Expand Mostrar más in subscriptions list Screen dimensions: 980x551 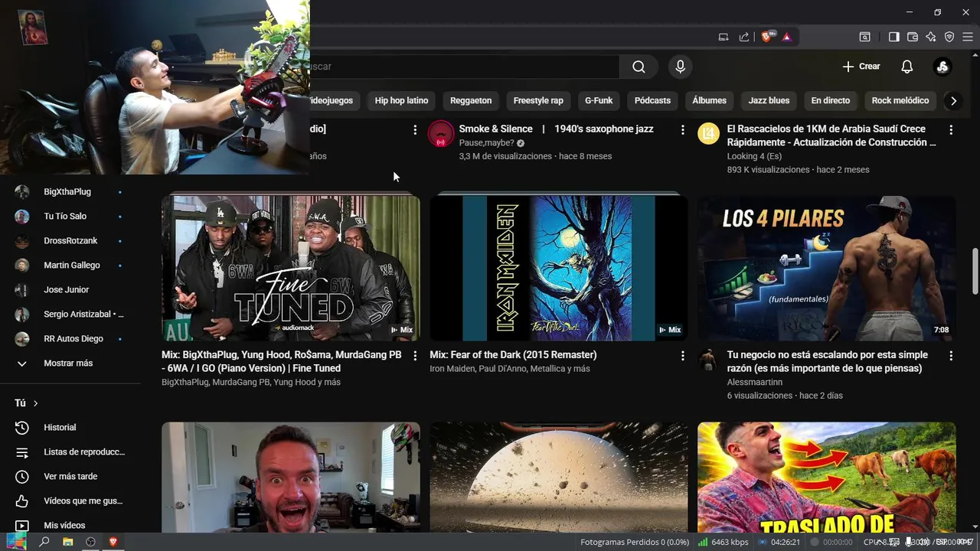[70, 364]
